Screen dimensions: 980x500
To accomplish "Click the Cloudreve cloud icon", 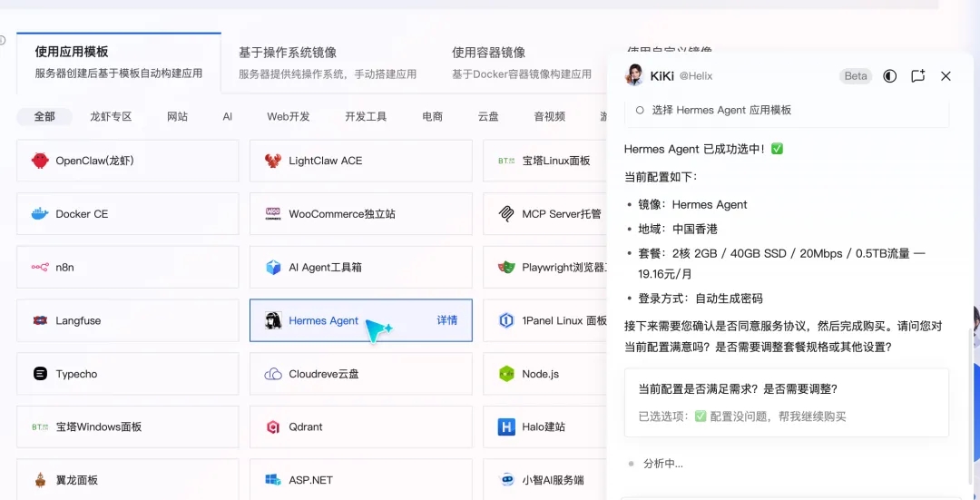I will tap(273, 374).
